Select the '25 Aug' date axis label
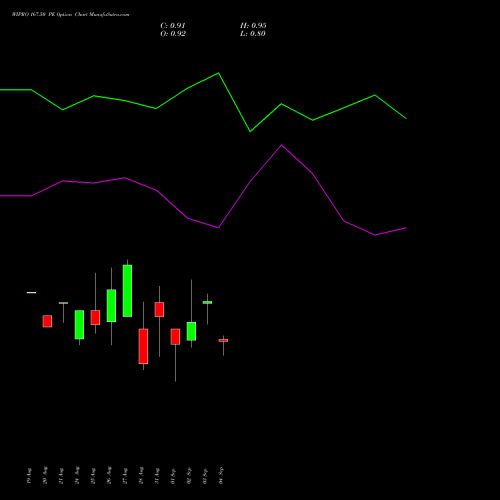The height and width of the screenshot is (500, 500). (93, 476)
